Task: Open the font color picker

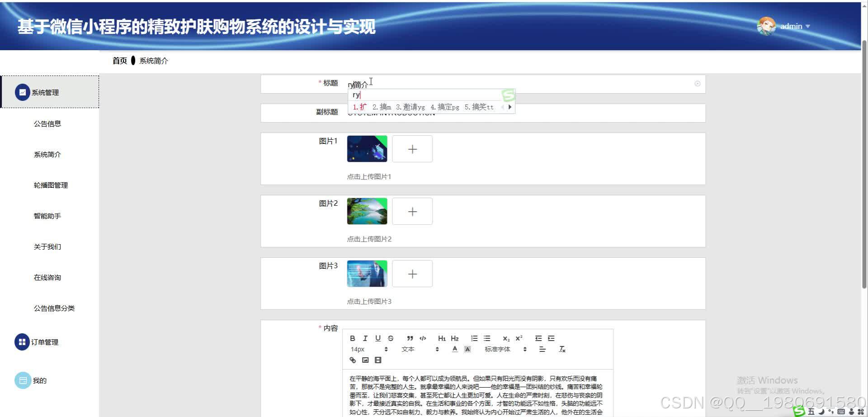Action: pos(455,349)
